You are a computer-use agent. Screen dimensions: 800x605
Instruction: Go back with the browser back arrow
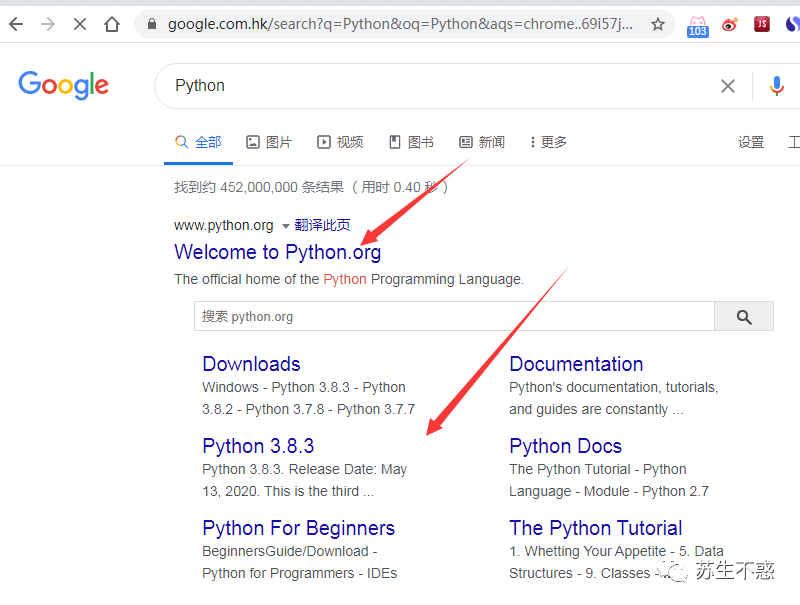[16, 24]
